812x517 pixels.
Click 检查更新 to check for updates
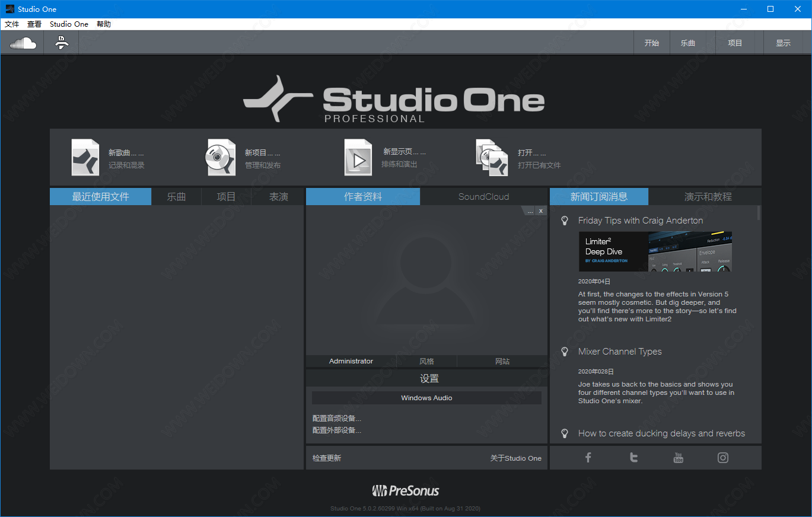point(327,458)
